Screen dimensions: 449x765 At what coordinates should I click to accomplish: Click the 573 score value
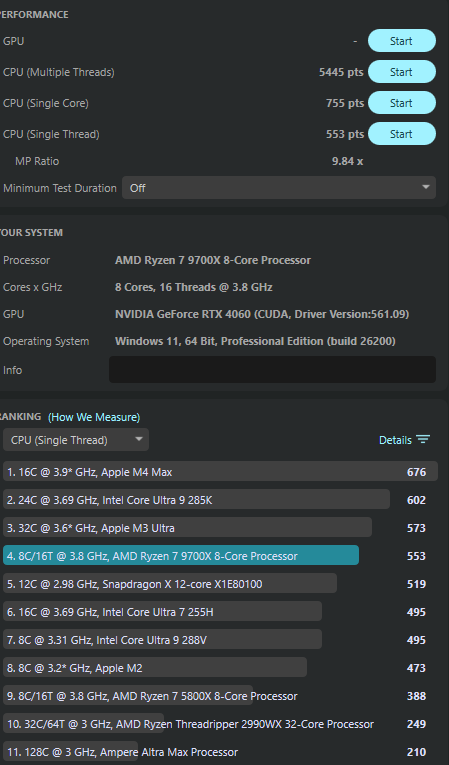tap(416, 528)
